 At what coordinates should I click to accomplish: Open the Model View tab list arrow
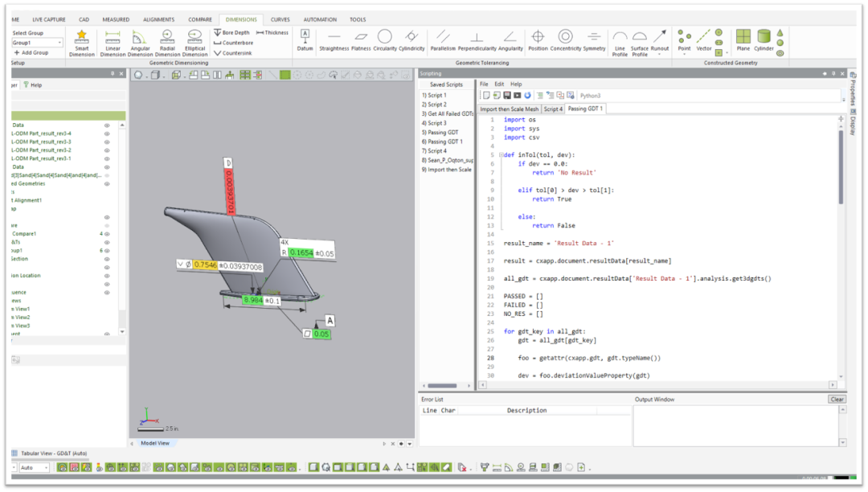(x=410, y=444)
